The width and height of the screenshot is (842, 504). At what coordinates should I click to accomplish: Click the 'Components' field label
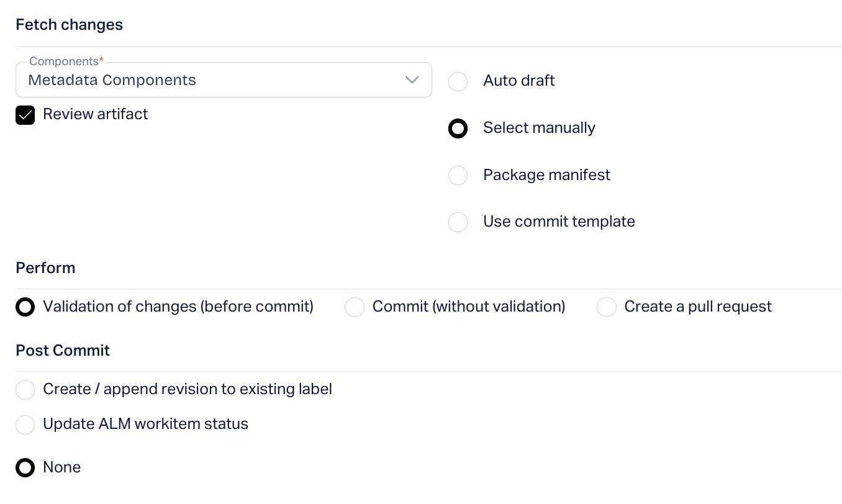click(x=64, y=61)
